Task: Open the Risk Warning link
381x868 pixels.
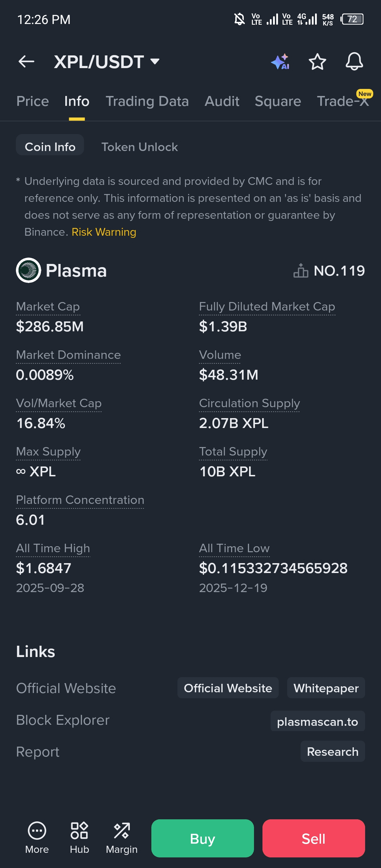Action: coord(104,232)
